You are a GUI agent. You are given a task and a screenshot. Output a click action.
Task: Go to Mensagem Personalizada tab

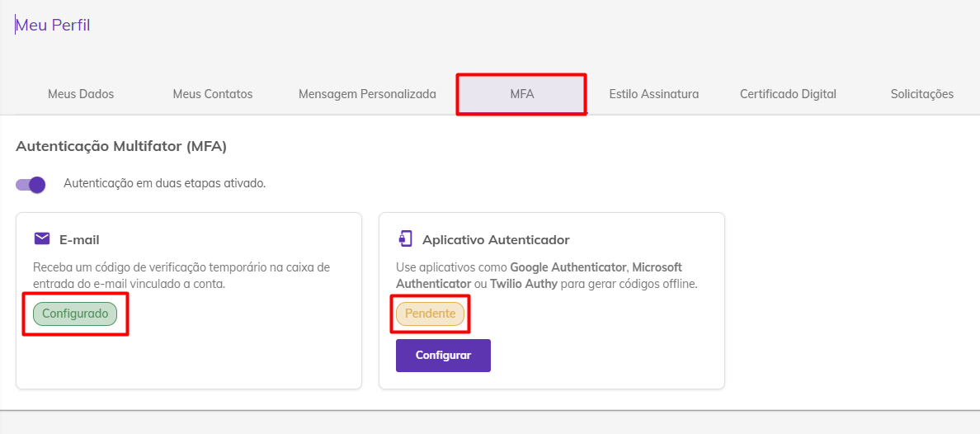368,94
